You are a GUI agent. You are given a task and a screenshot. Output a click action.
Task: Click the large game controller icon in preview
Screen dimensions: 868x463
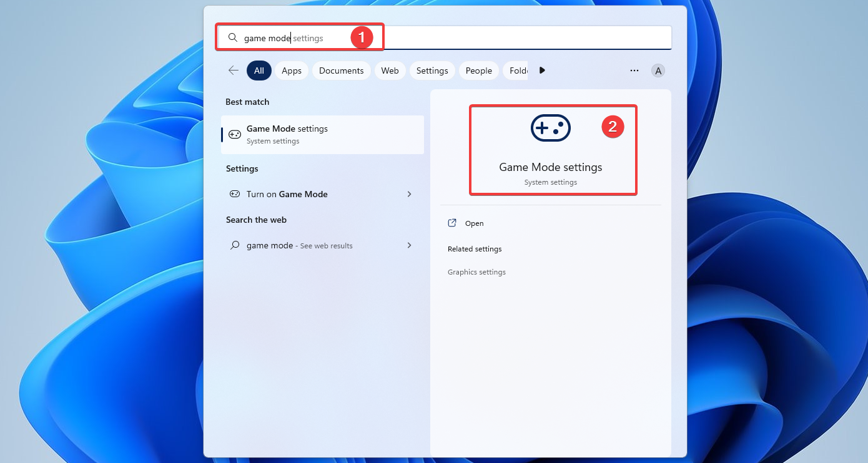click(551, 128)
